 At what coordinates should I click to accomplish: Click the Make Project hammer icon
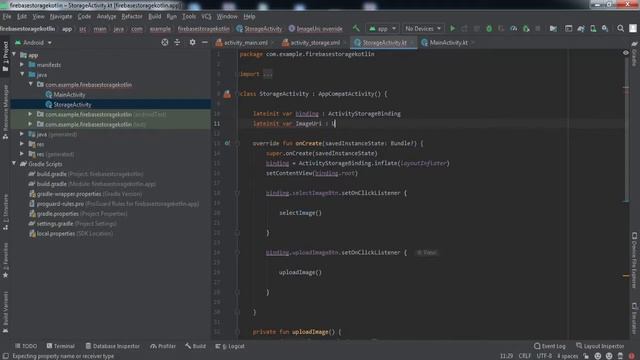point(356,28)
